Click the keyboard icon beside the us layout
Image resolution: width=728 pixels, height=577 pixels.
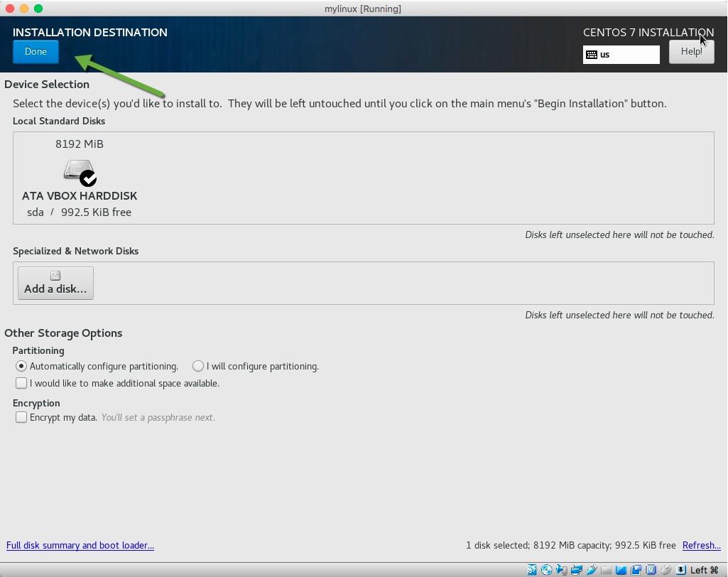pos(591,54)
